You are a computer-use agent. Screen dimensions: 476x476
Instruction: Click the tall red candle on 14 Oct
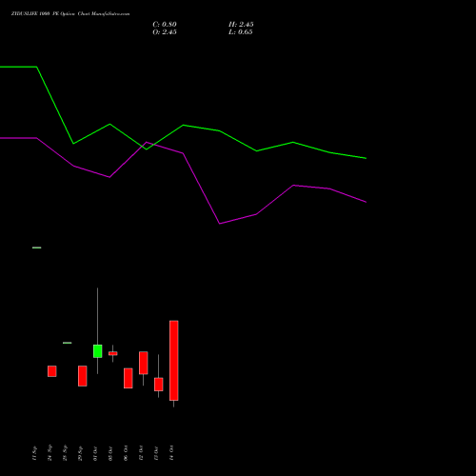(x=174, y=361)
